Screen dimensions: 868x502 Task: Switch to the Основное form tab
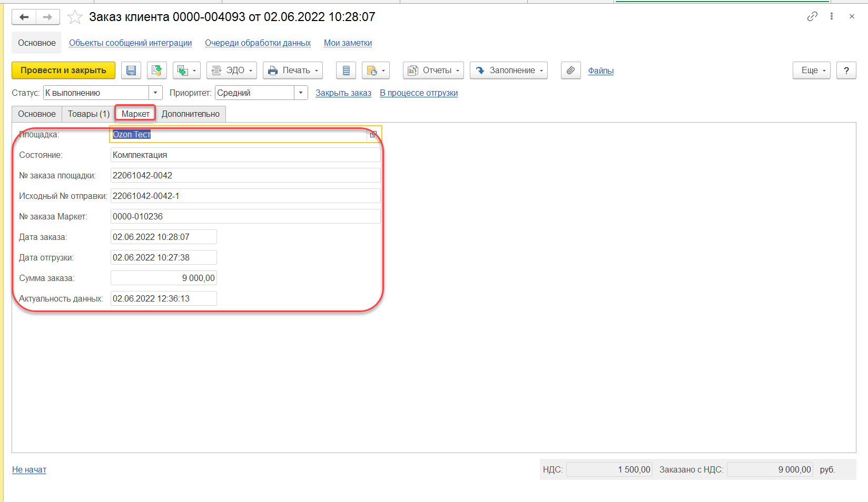click(37, 114)
